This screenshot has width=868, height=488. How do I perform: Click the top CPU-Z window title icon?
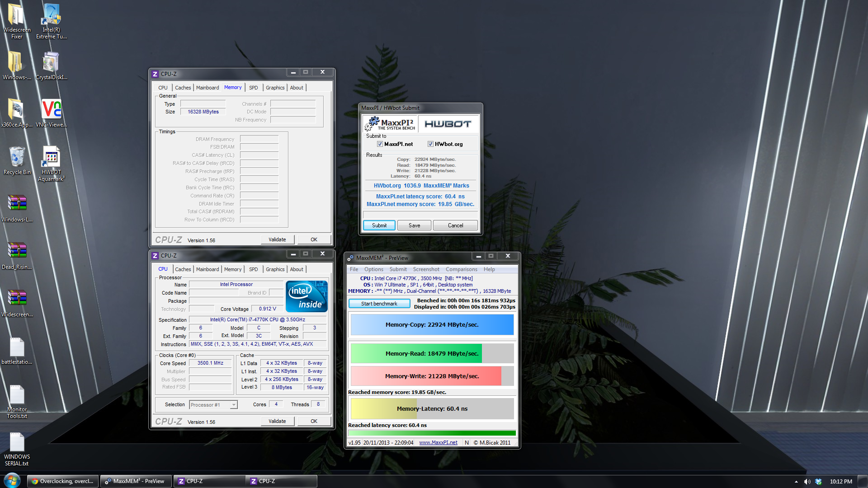point(155,74)
